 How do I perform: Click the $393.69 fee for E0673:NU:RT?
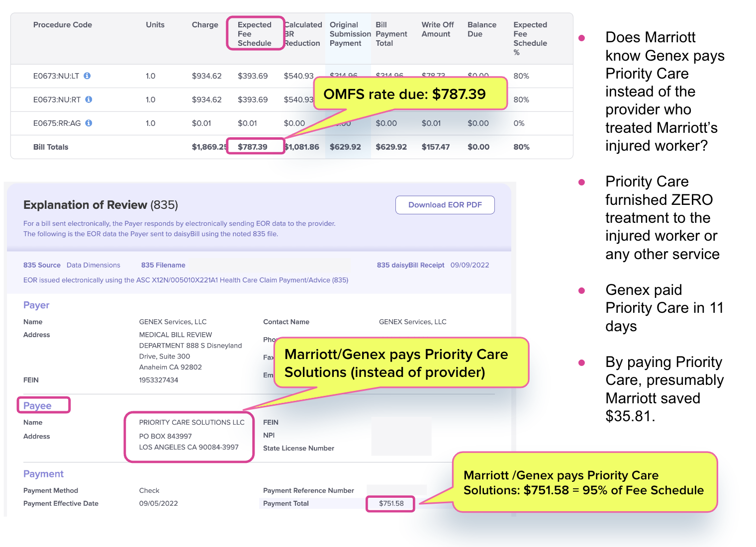click(x=253, y=99)
